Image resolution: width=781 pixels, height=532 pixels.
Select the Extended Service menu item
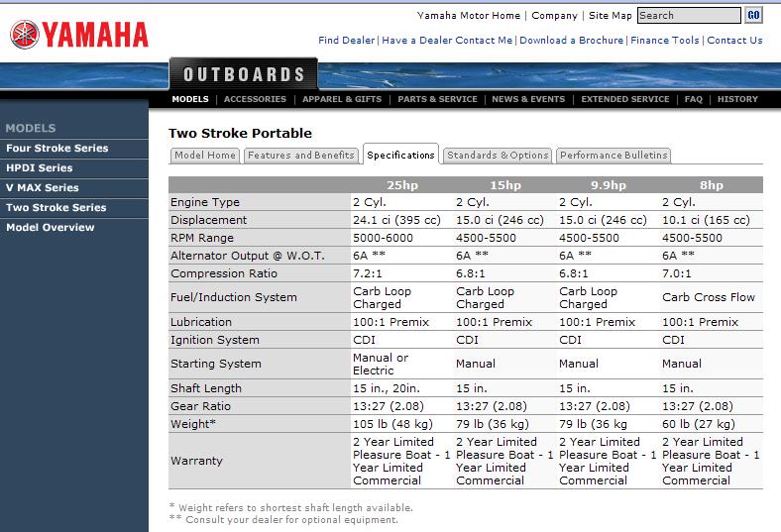(624, 99)
